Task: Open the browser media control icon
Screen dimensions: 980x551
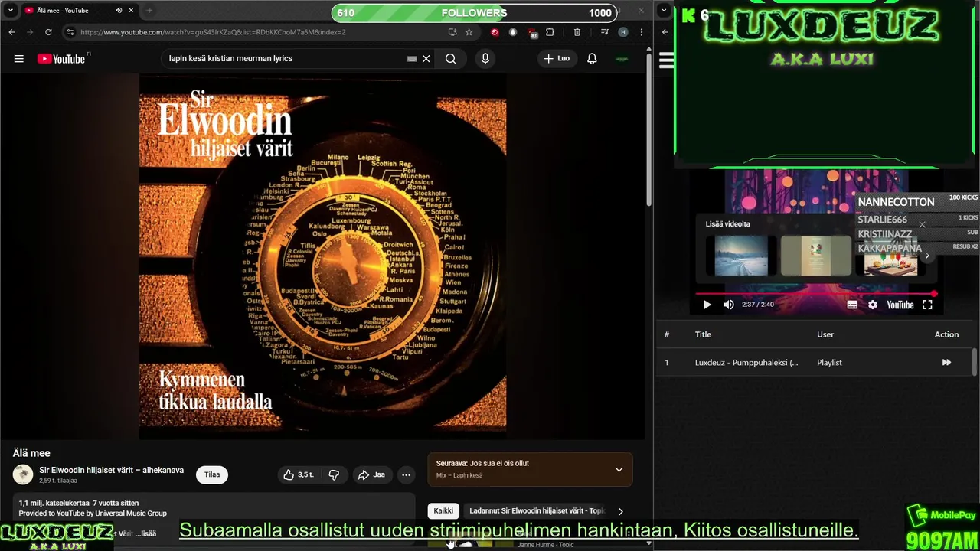Action: (605, 32)
